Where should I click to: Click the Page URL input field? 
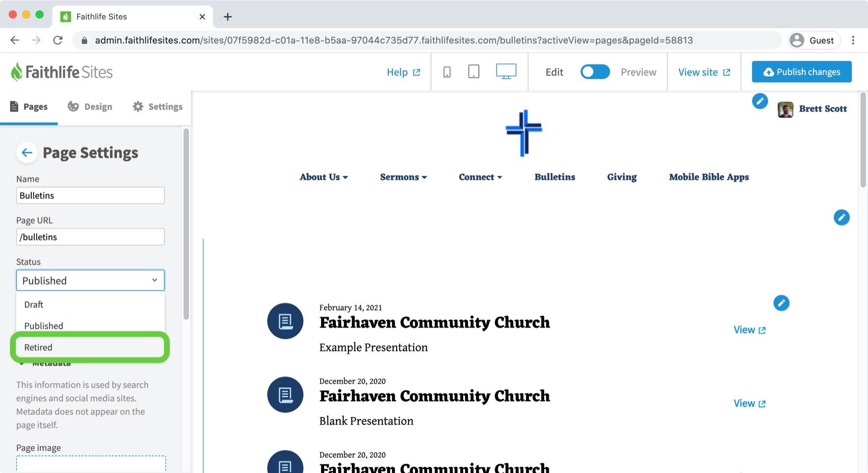tap(90, 237)
